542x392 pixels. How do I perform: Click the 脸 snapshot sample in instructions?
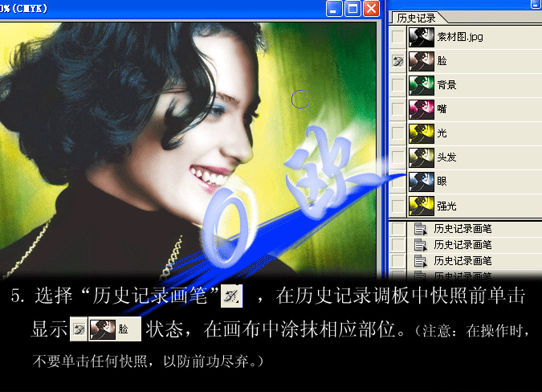click(x=114, y=329)
